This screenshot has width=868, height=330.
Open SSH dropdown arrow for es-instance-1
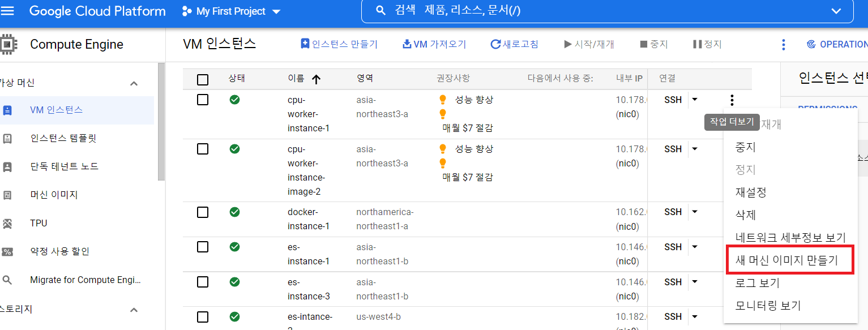pyautogui.click(x=695, y=247)
